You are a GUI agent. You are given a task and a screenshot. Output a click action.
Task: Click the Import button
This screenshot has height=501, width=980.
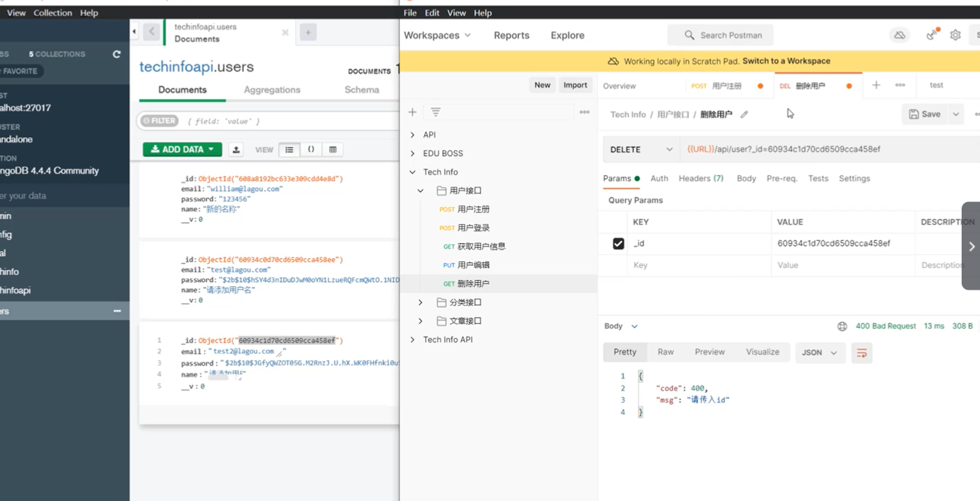point(575,85)
